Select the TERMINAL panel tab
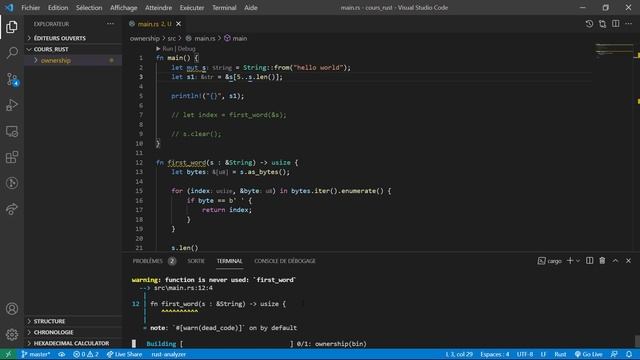This screenshot has width=640, height=360. 229,261
